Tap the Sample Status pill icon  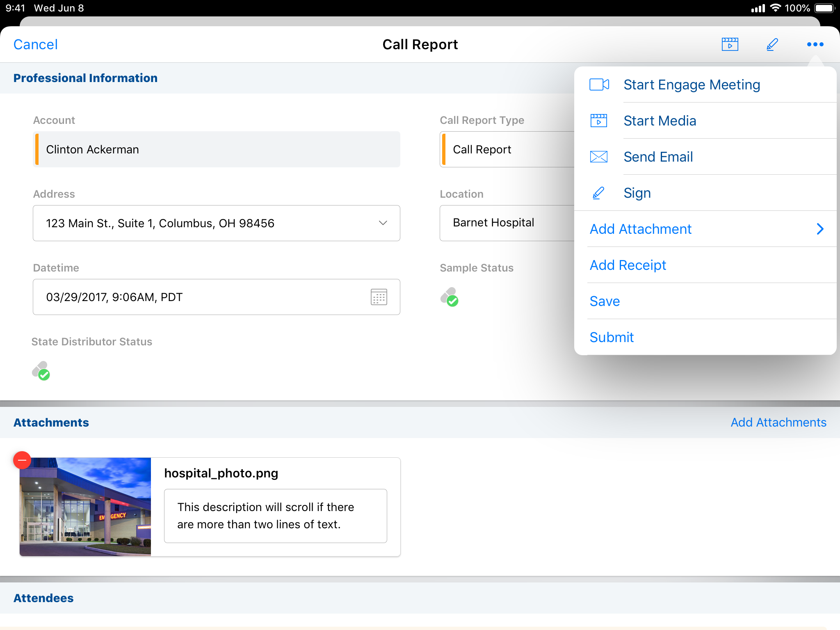point(450,297)
